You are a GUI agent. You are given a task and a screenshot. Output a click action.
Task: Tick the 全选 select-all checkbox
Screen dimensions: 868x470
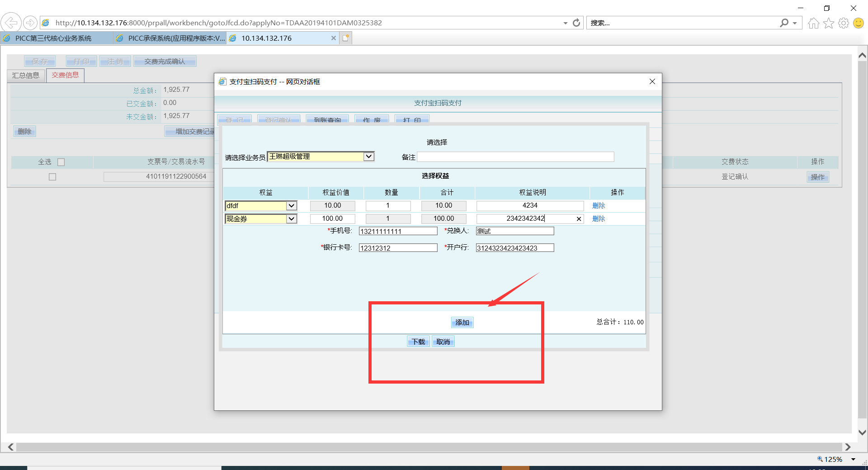[61, 162]
